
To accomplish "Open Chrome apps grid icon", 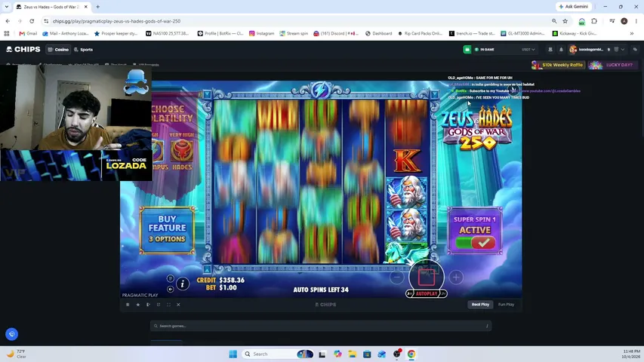I will pyautogui.click(x=7, y=34).
